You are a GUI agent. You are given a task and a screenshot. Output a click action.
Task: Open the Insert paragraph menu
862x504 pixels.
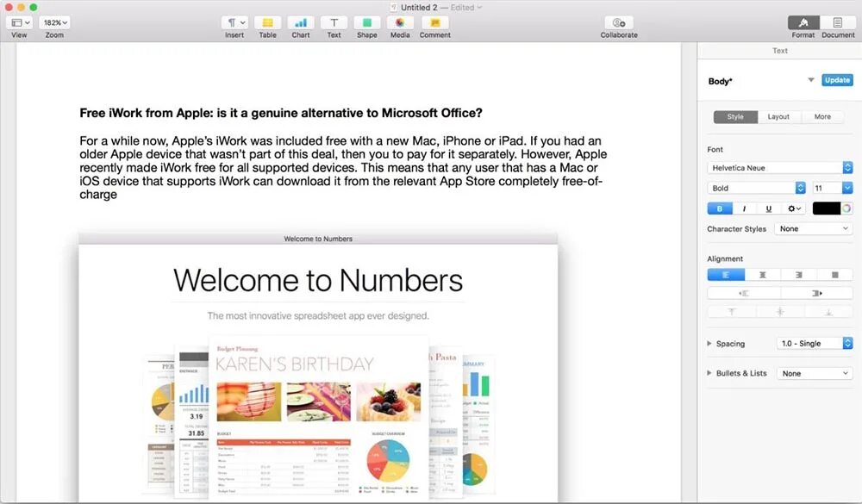[235, 22]
